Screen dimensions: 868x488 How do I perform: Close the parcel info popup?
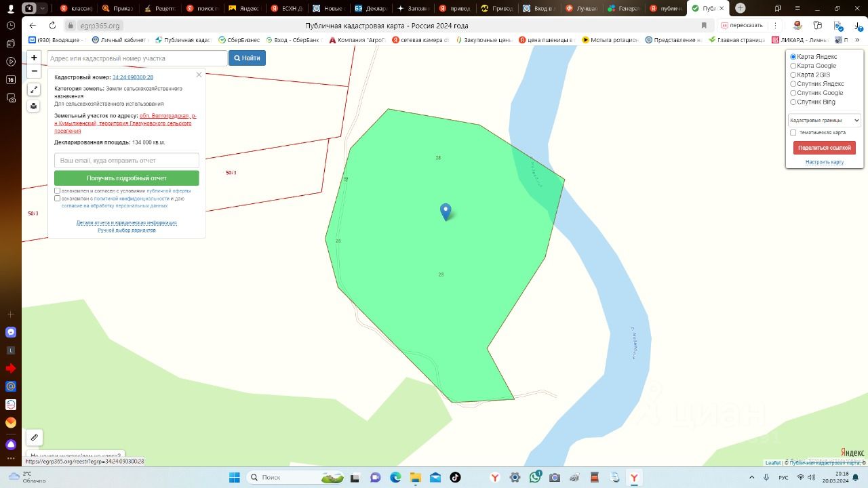[199, 75]
